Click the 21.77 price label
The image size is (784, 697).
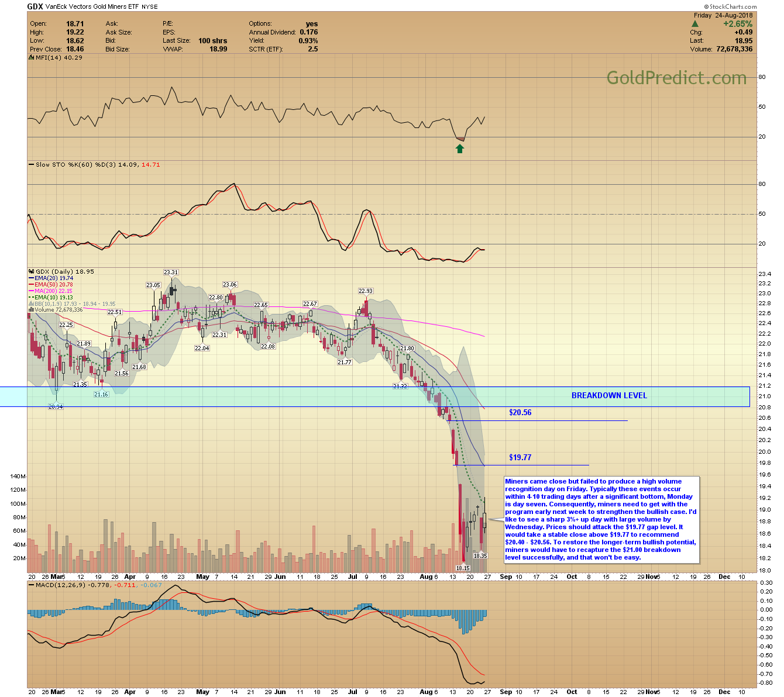(345, 363)
